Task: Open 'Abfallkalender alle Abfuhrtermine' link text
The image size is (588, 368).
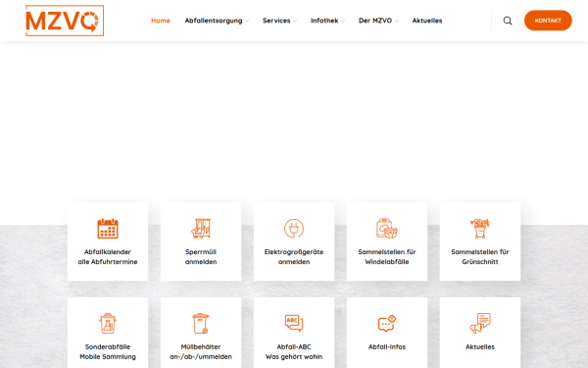Action: click(108, 257)
